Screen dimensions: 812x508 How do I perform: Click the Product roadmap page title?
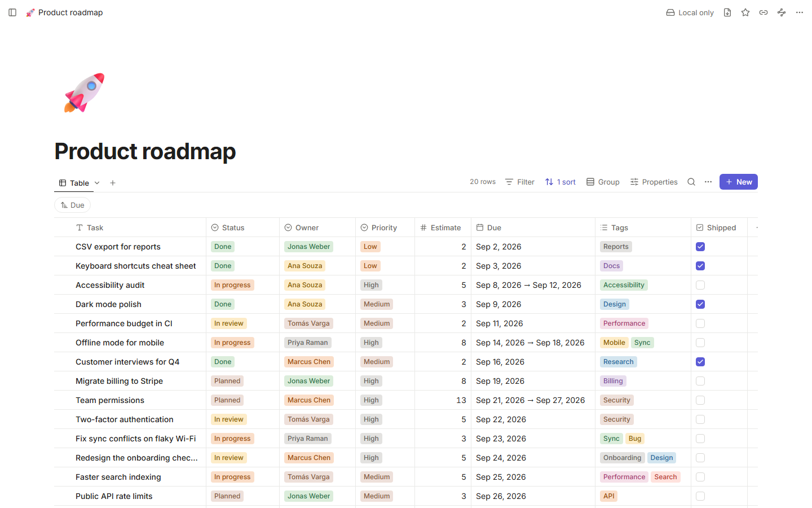coord(145,151)
